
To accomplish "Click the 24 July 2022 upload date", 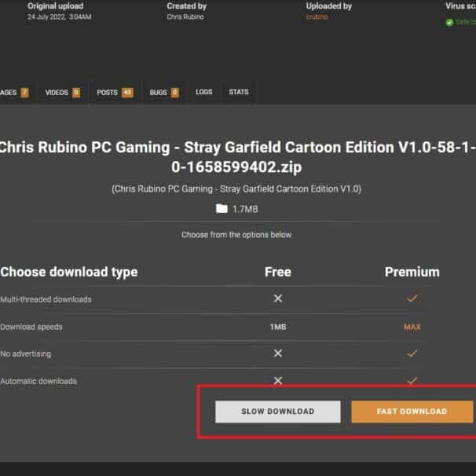I will click(60, 17).
